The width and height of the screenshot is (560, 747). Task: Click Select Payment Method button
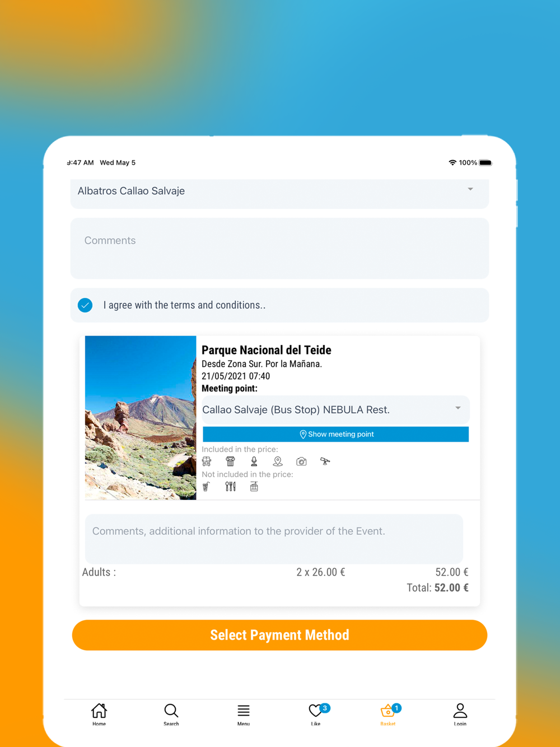click(279, 635)
